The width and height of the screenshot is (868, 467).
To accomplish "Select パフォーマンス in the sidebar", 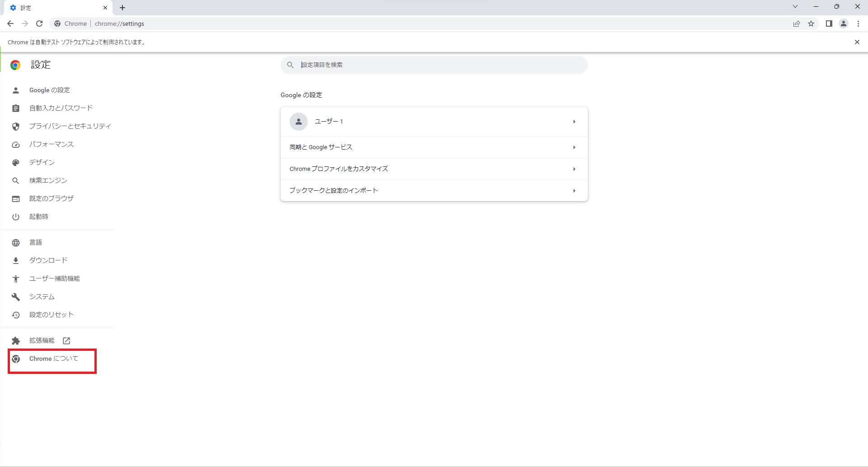I will tap(51, 144).
